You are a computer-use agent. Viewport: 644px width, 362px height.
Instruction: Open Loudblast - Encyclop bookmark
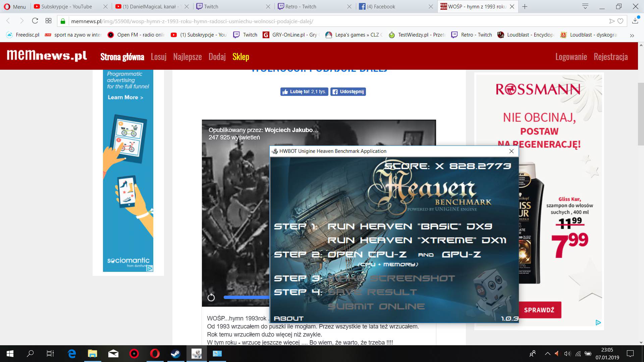526,35
